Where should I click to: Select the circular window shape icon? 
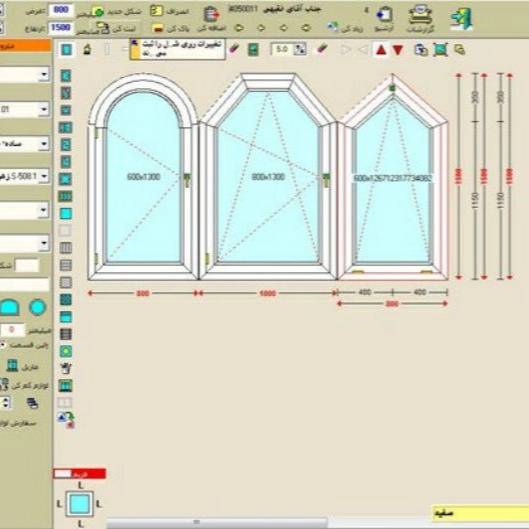37,307
